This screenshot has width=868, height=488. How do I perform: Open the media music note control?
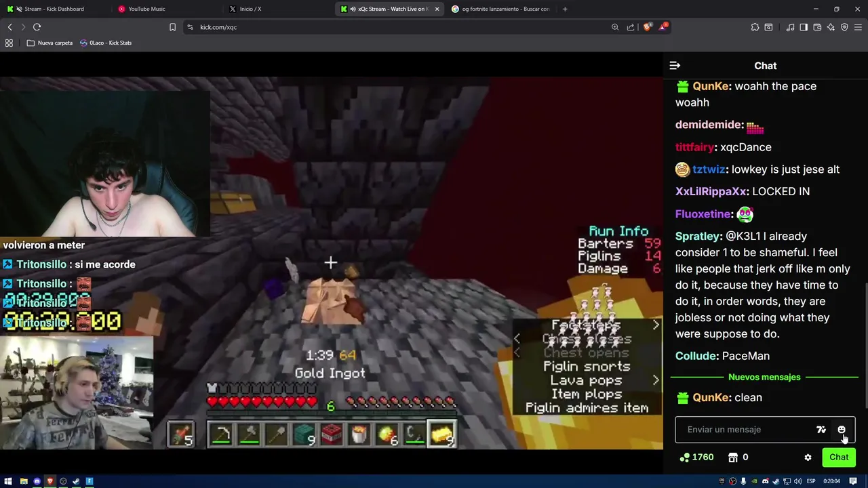pos(790,27)
